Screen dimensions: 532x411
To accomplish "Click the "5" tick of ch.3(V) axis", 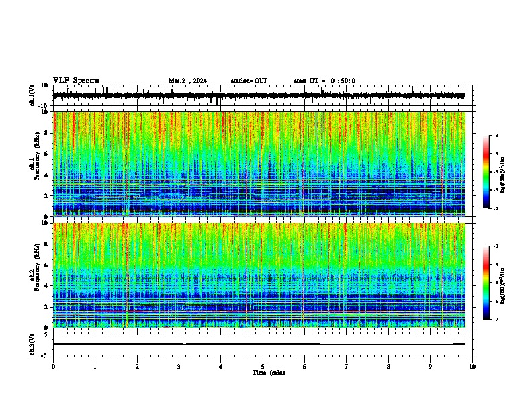I will [47, 334].
